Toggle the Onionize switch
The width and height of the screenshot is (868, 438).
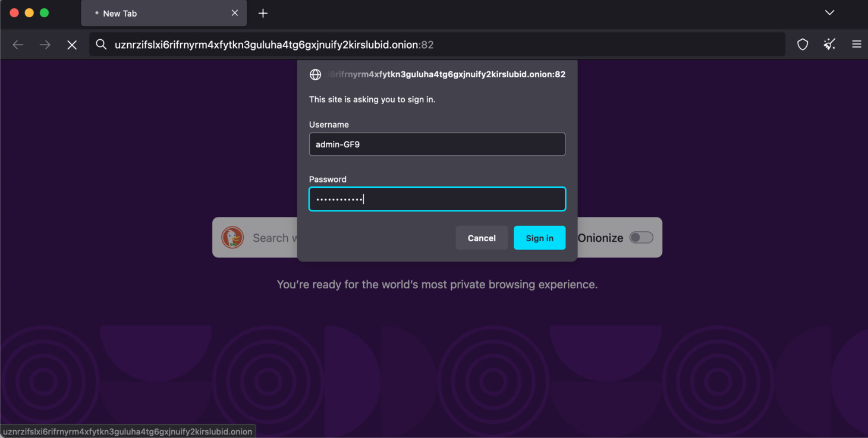[x=641, y=238]
